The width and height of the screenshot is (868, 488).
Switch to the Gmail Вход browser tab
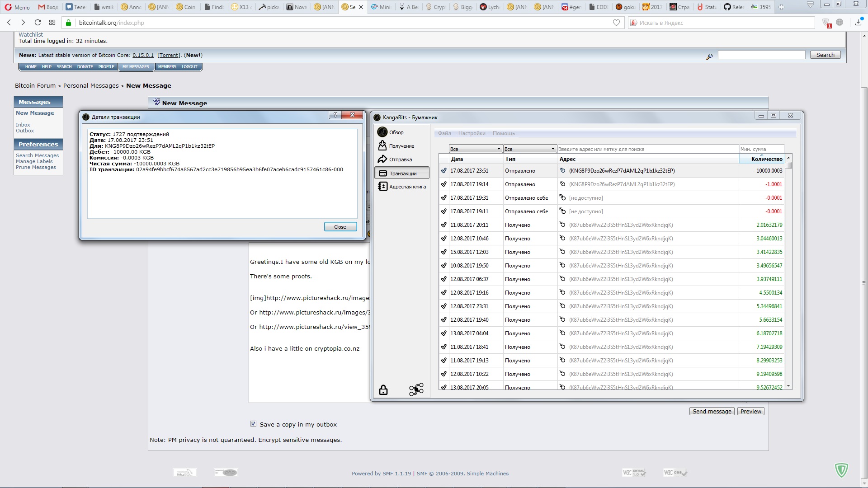(48, 7)
